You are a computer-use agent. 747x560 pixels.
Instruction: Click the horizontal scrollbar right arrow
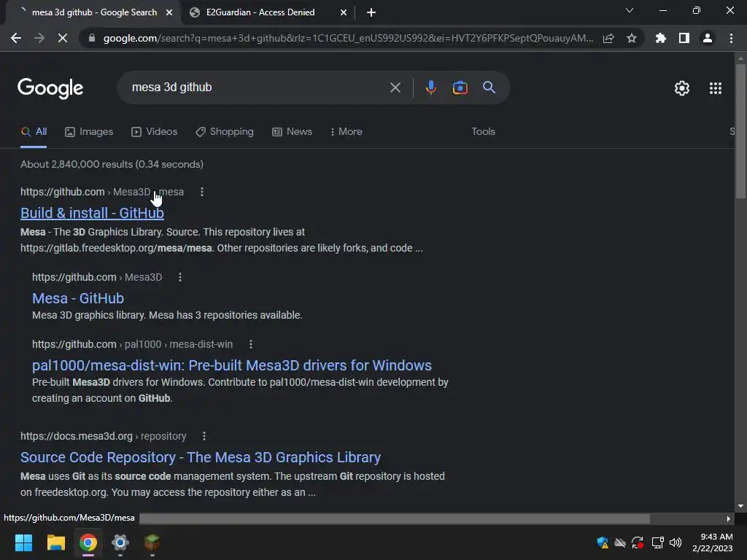pos(729,518)
